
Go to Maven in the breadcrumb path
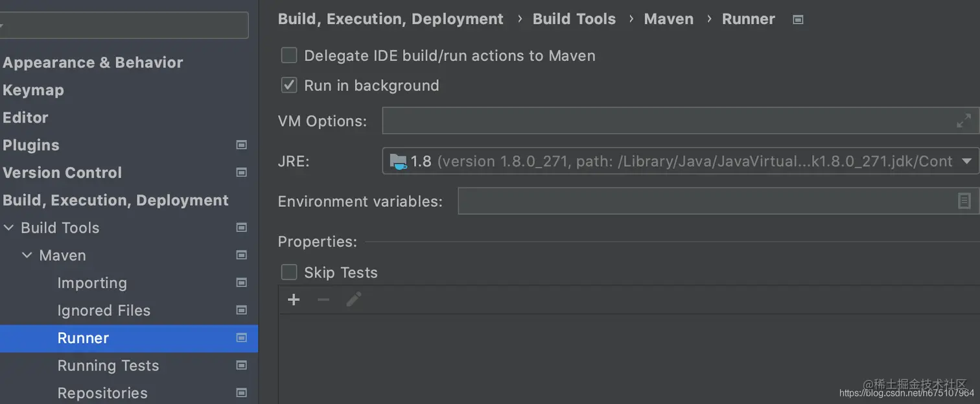(668, 19)
